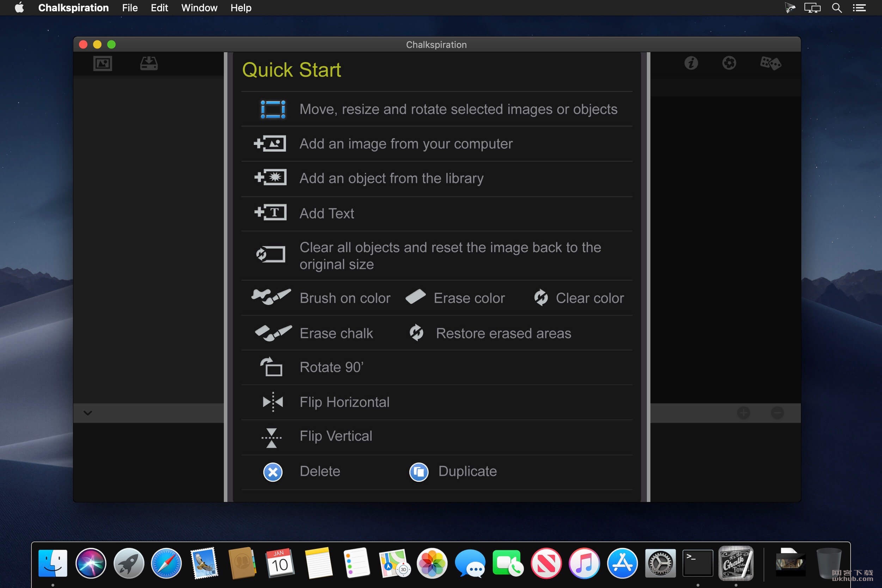Click the Restore erased areas icon
Viewport: 882px width, 588px height.
[416, 333]
